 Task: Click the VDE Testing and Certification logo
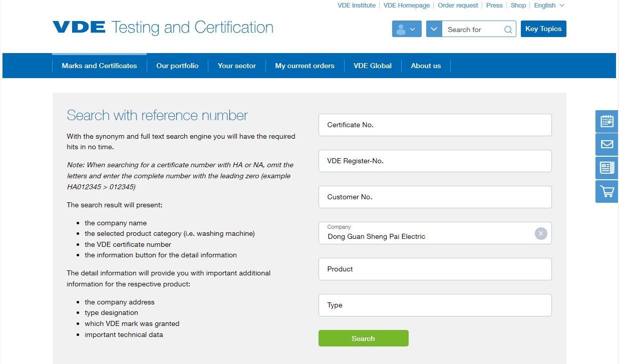(x=163, y=27)
